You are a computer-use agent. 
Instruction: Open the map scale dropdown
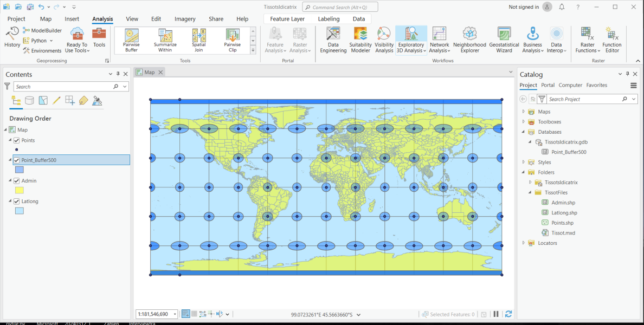point(175,314)
